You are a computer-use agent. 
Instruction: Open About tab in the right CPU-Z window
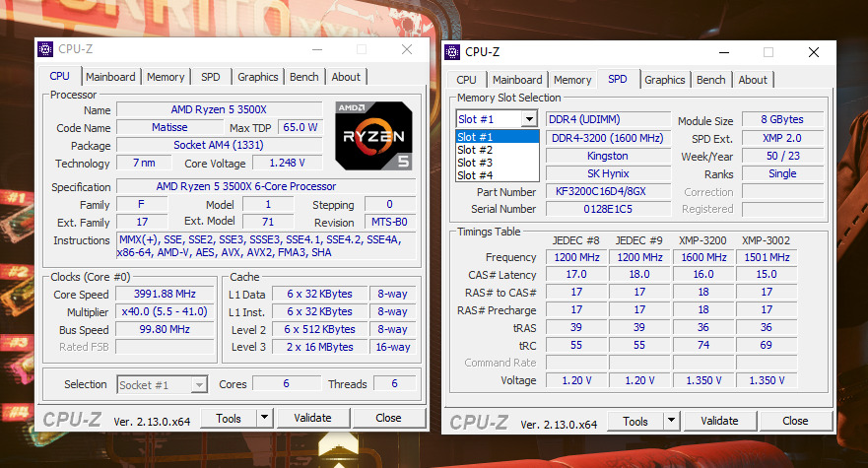(753, 80)
